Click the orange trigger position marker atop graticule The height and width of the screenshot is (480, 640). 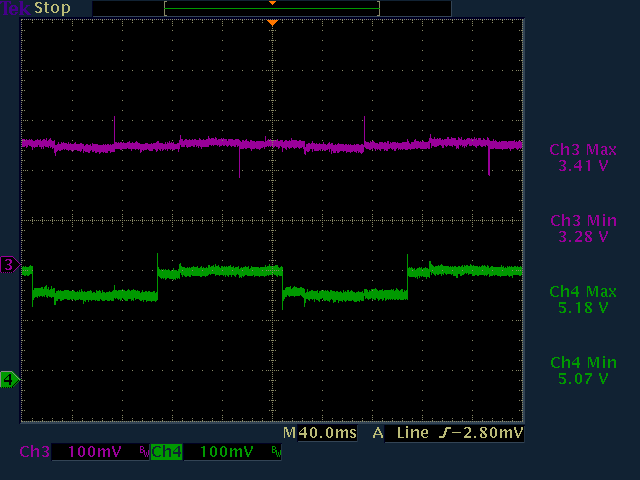(271, 22)
